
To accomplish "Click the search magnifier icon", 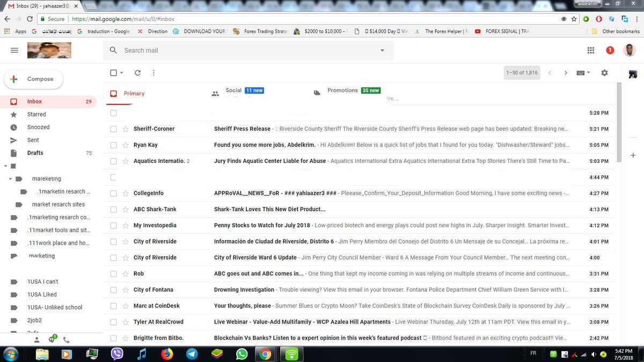I will coord(113,50).
